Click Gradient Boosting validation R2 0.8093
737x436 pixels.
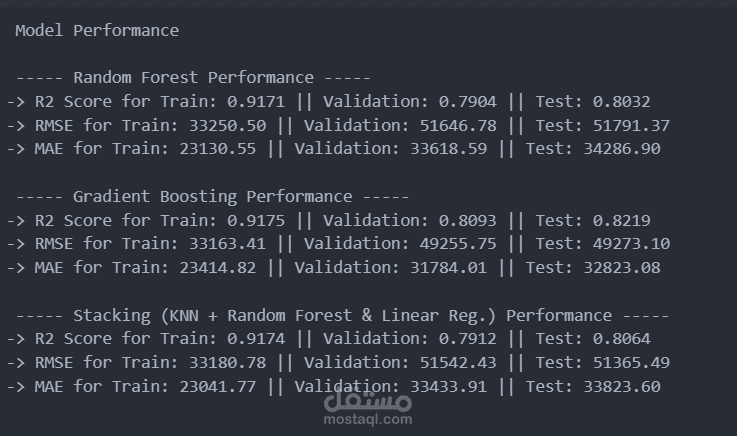[468, 220]
